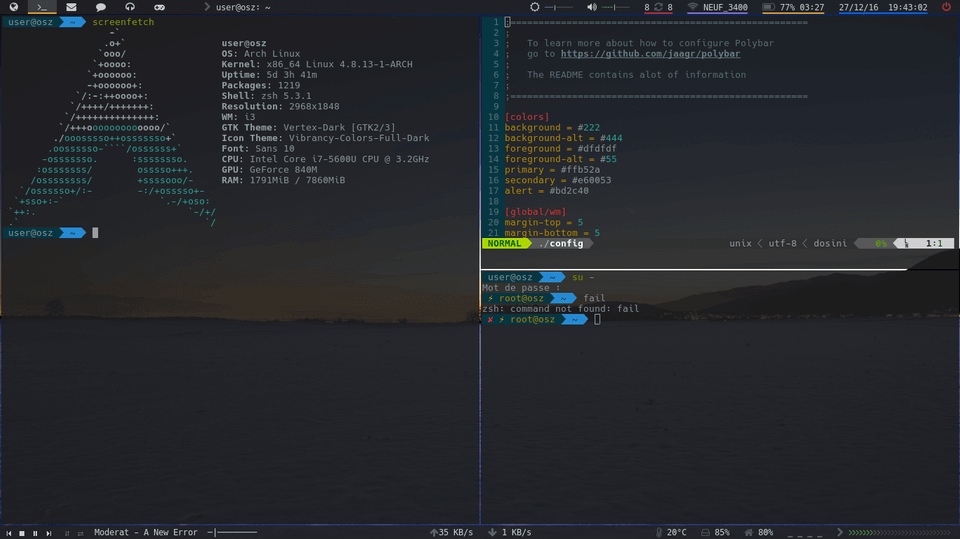Click the 1:1 cursor position indicator
The width and height of the screenshot is (960, 539).
click(934, 243)
